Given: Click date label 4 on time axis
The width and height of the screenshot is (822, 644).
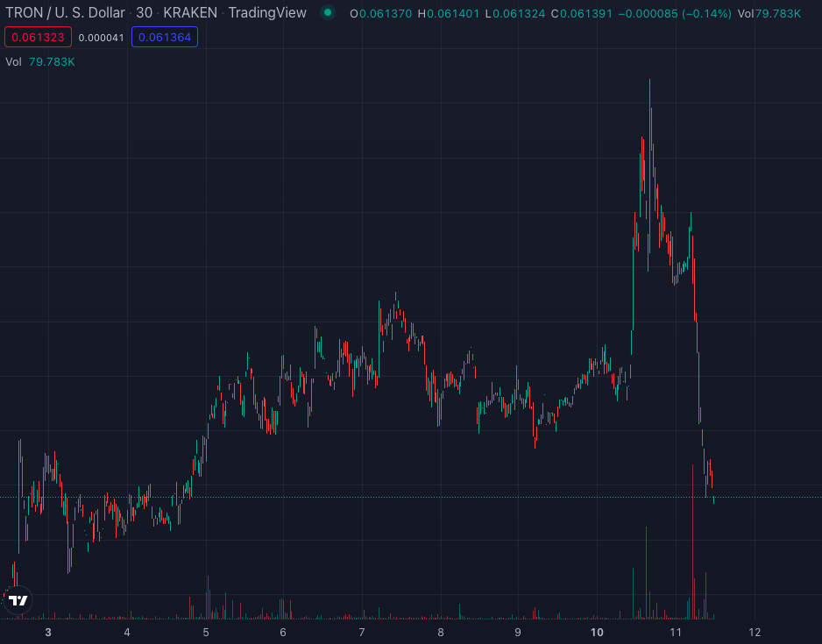Looking at the screenshot, I should pyautogui.click(x=127, y=633).
